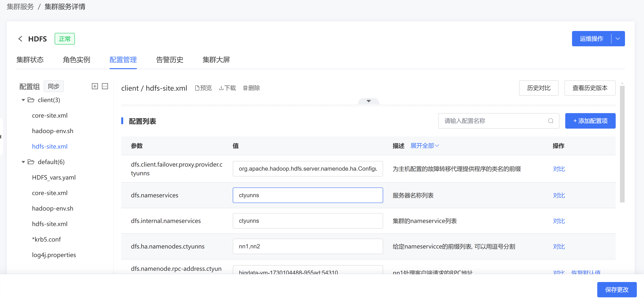Delete the file via 删除
Viewport: 644px width, 301px height.
[x=252, y=88]
